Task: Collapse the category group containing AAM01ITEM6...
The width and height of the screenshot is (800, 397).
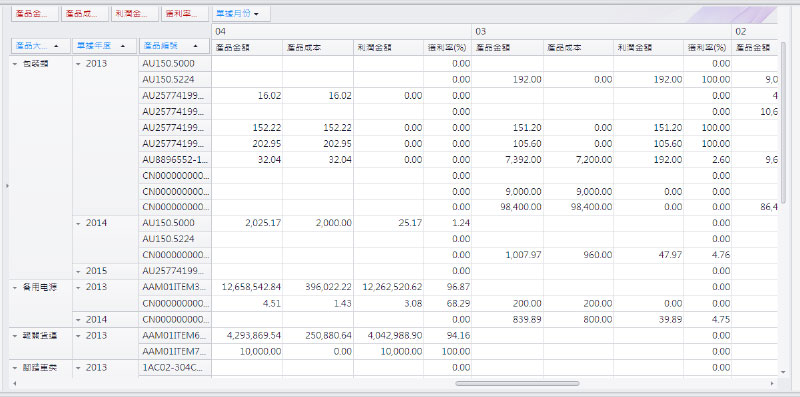Action: coord(15,336)
